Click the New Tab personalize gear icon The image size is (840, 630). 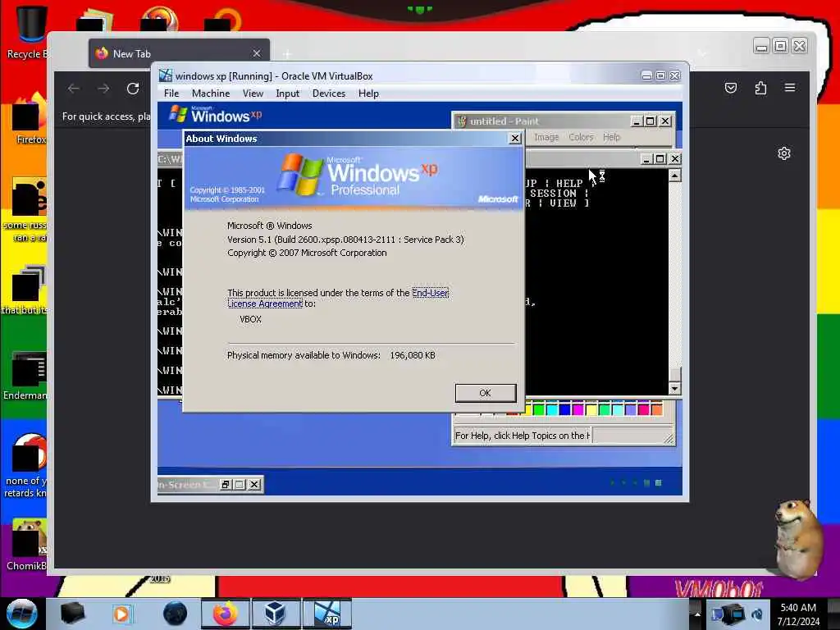pyautogui.click(x=783, y=153)
